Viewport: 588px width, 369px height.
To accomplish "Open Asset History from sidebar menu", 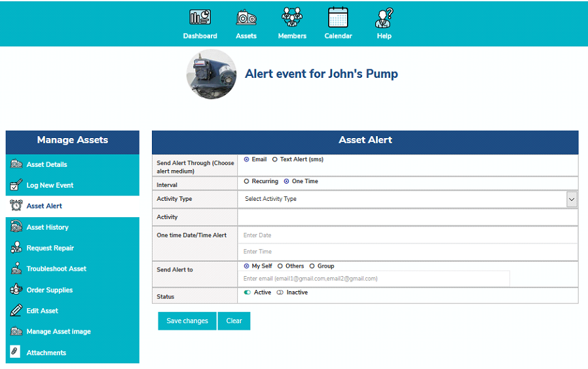I will pyautogui.click(x=47, y=227).
